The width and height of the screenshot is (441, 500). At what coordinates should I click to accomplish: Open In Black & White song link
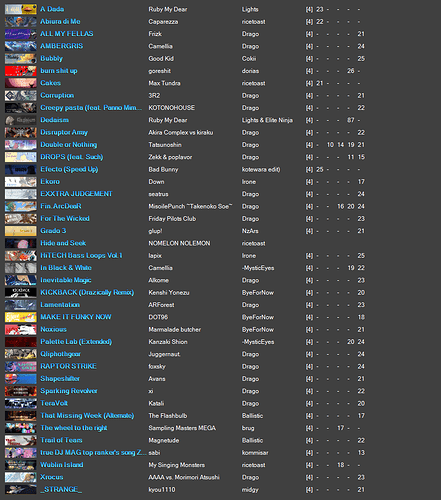point(66,268)
